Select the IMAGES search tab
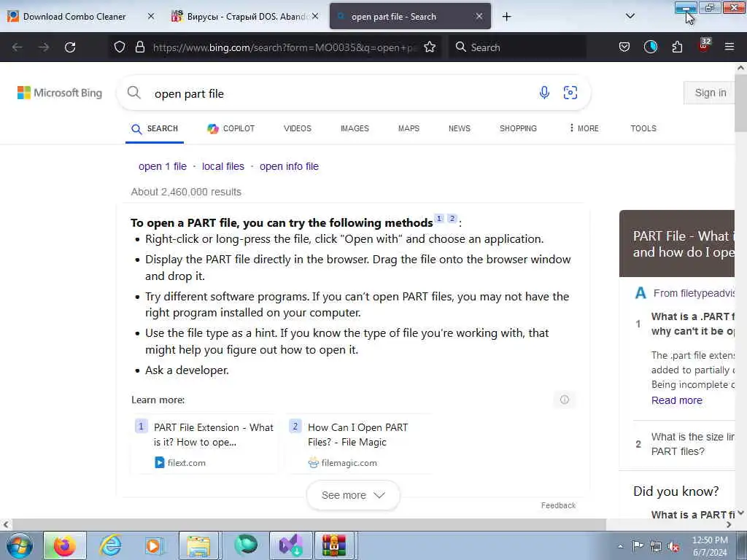This screenshot has height=560, width=747. (355, 128)
